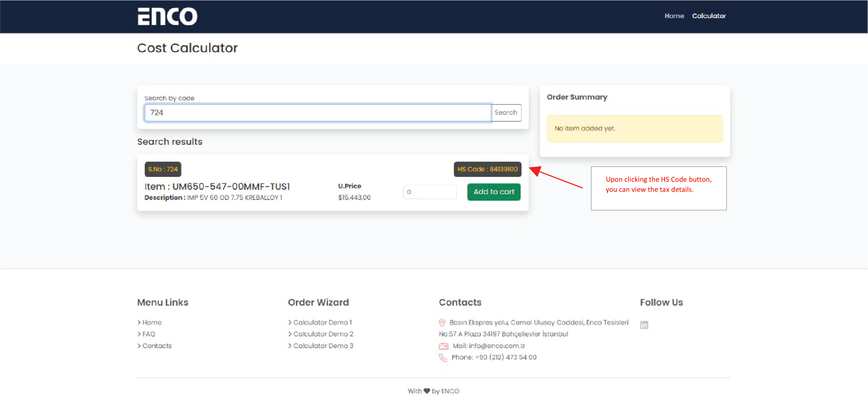Open the Contacts footer link
This screenshot has height=404, width=868.
(157, 346)
